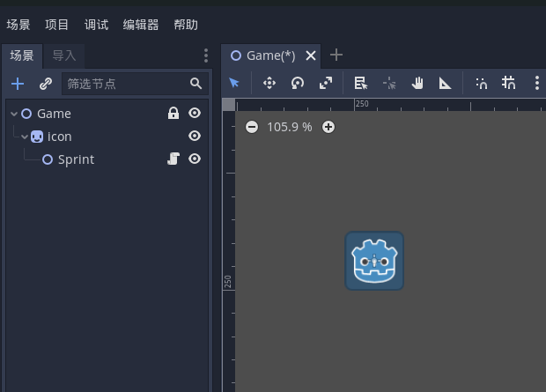
Task: Open Scene dock three-dot options menu
Action: [x=206, y=55]
